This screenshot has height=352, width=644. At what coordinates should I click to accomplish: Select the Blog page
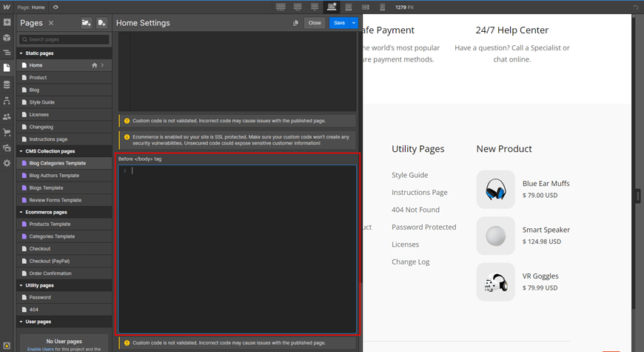click(x=64, y=90)
